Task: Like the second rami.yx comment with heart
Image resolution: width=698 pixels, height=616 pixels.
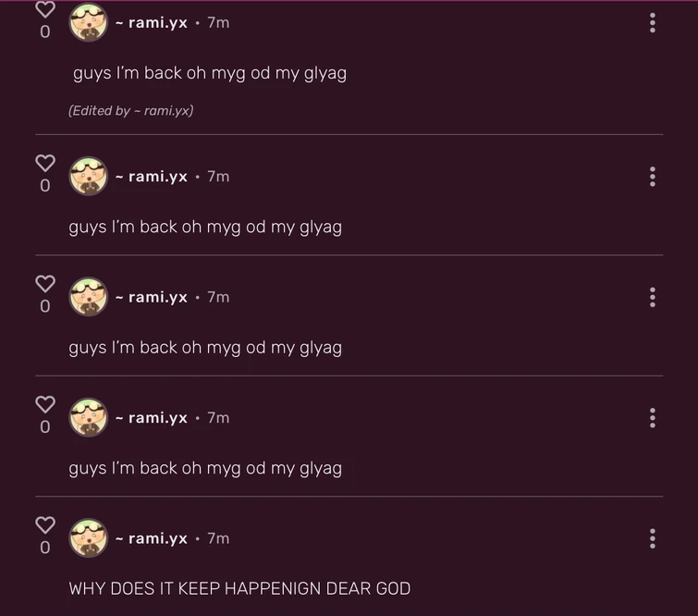Action: [45, 164]
